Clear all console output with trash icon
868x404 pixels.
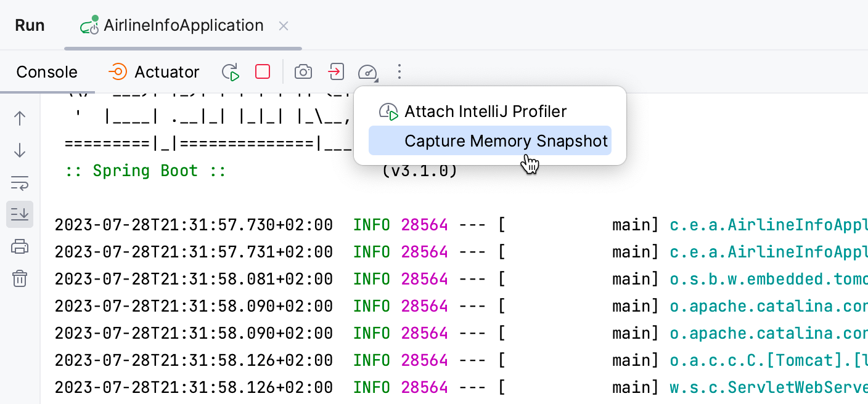tap(19, 278)
